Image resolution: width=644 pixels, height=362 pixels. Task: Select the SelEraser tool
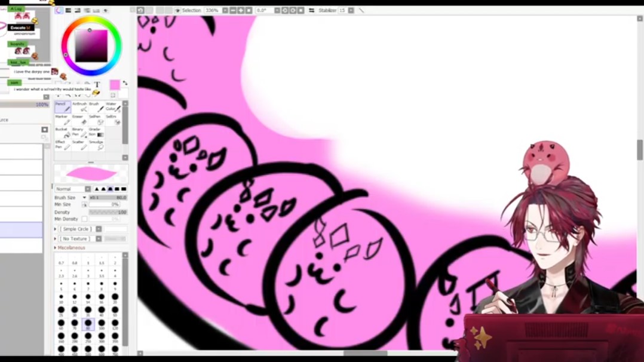point(114,119)
